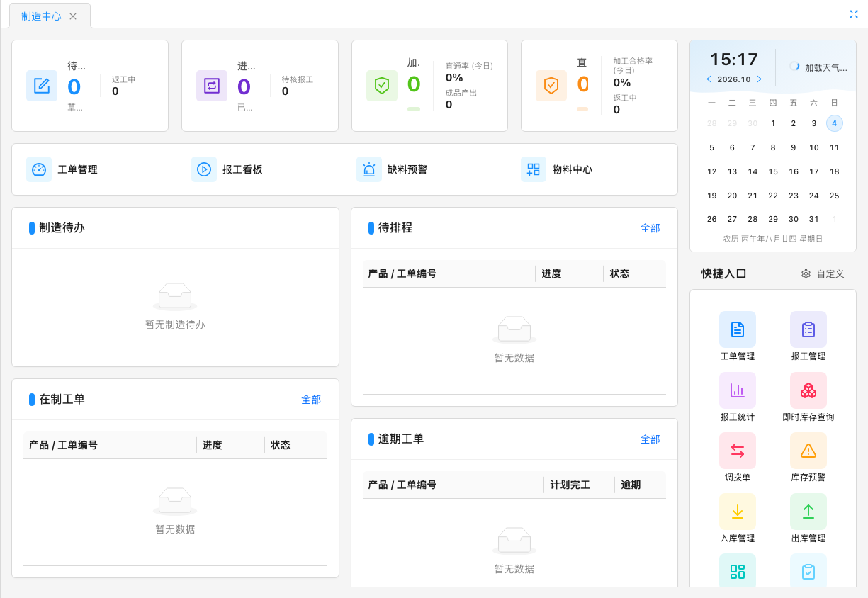This screenshot has height=598, width=868.
Task: Click the 2026.10 month label
Action: 734,79
